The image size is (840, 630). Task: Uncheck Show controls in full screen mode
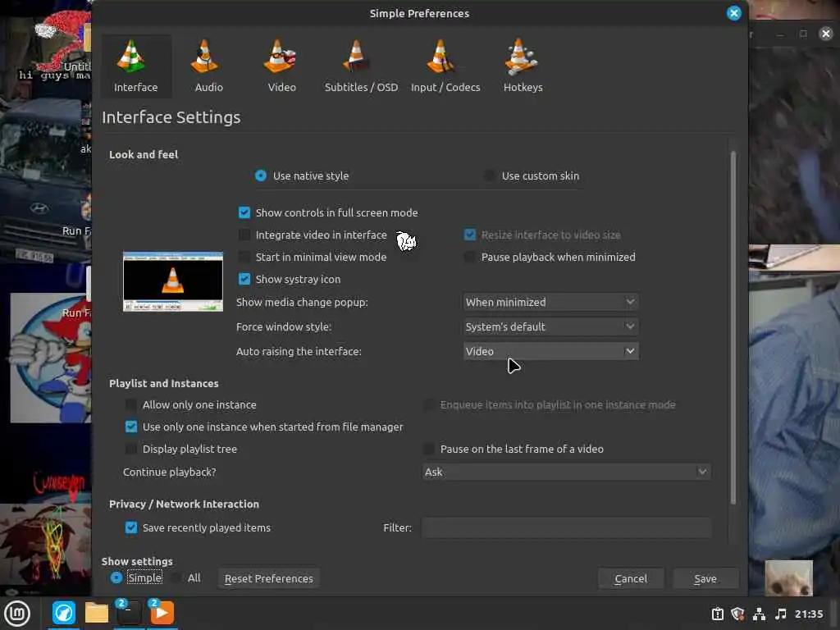244,212
